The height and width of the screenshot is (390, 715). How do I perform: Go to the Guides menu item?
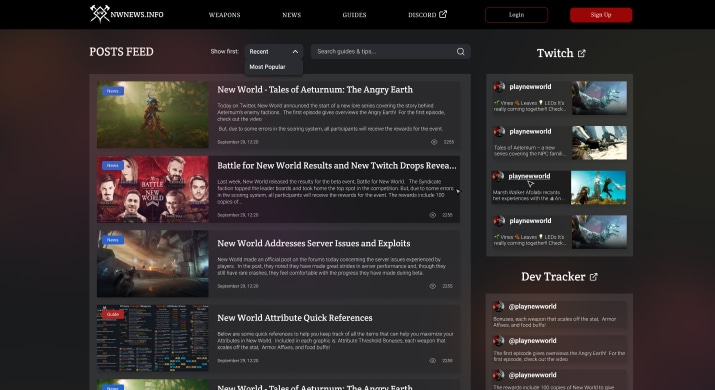click(354, 15)
